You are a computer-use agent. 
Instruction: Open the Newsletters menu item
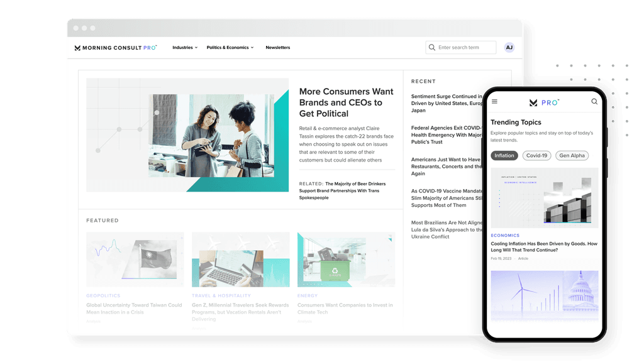coord(278,48)
